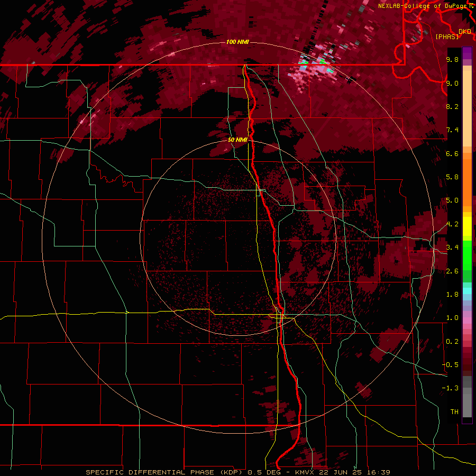Screen dimensions: 476x476
Task: Click the 1.0 scale value
Action: (x=452, y=318)
